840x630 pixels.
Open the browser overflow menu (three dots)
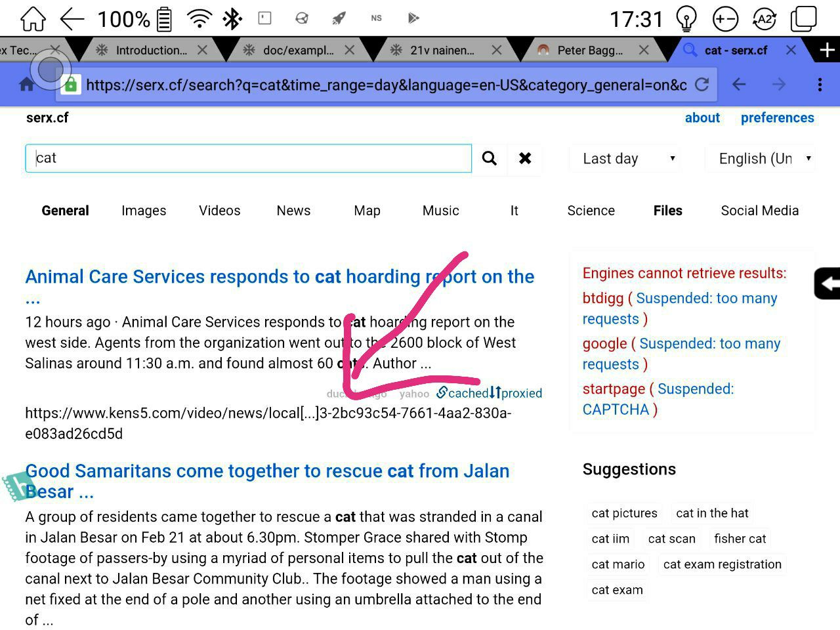820,84
